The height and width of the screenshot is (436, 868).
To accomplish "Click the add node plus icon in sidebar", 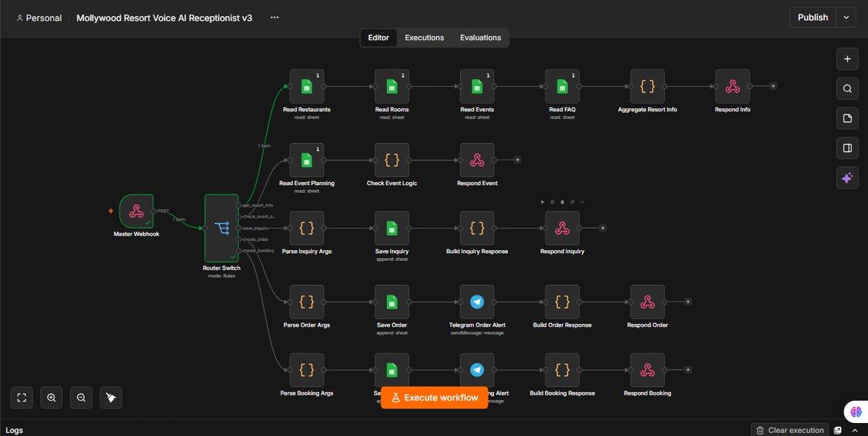I will click(x=847, y=59).
